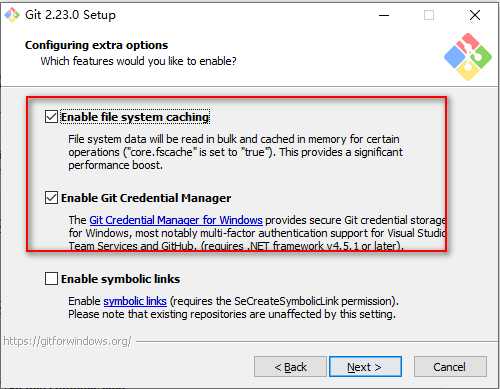The height and width of the screenshot is (389, 500).
Task: Uncheck the Git Credential Manager checkbox
Action: point(51,198)
